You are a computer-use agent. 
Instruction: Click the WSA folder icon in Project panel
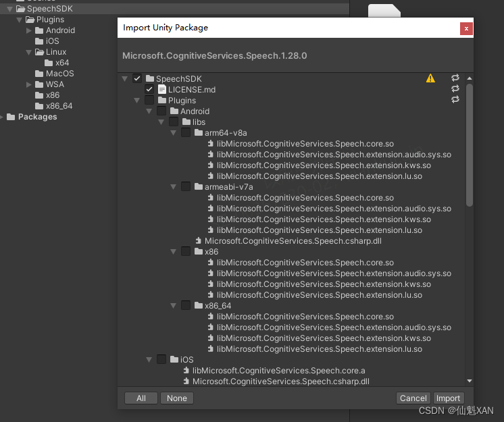click(x=39, y=84)
